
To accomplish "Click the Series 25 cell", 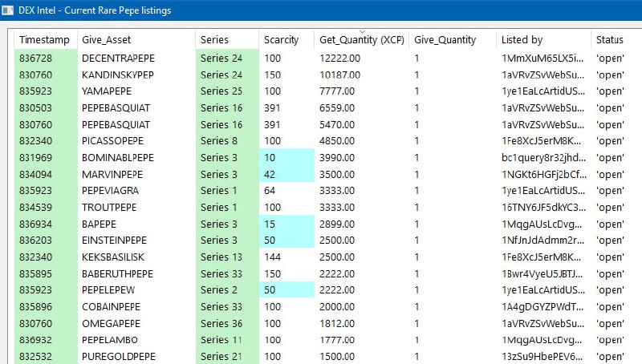I will click(x=227, y=91).
